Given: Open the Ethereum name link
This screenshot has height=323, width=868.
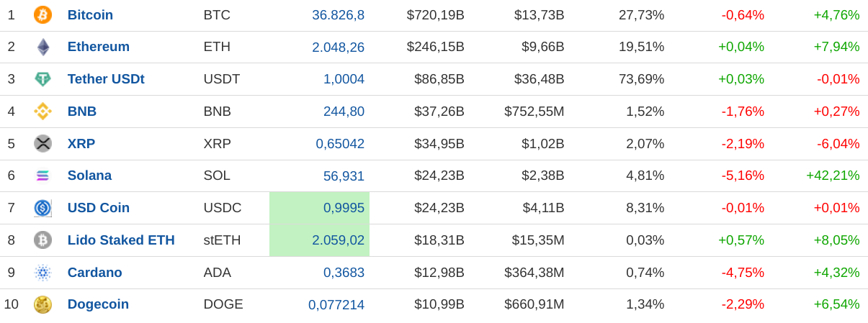Looking at the screenshot, I should [99, 47].
